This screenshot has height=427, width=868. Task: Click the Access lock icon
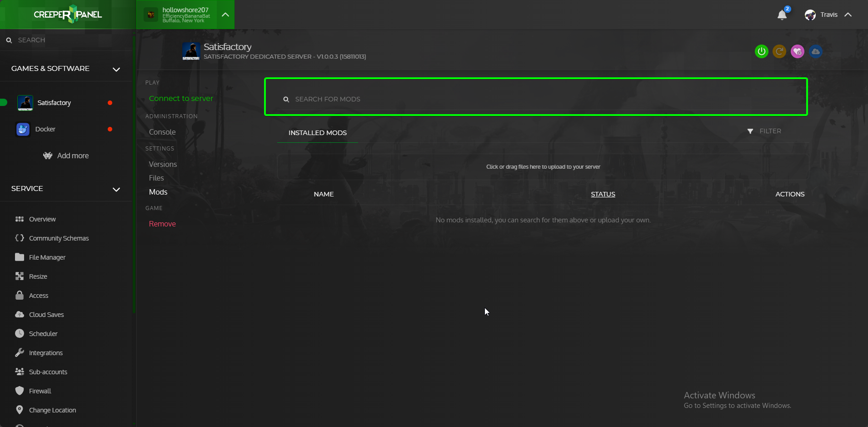click(20, 295)
